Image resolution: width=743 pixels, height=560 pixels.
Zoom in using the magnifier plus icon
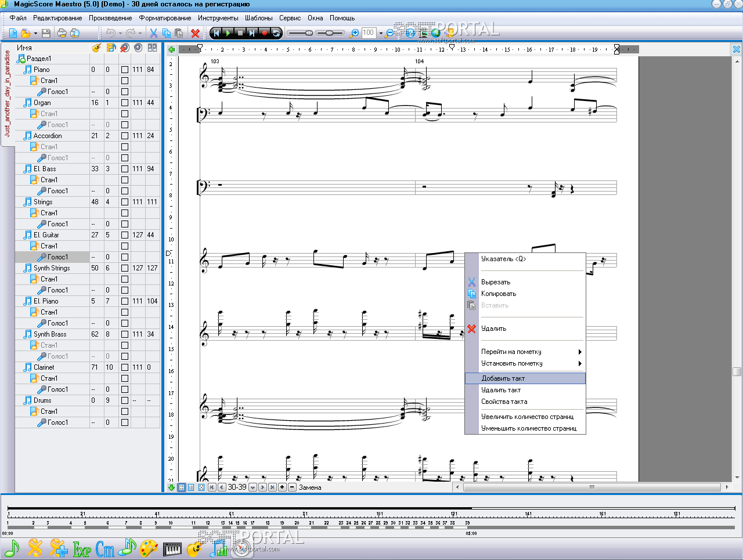[x=355, y=33]
